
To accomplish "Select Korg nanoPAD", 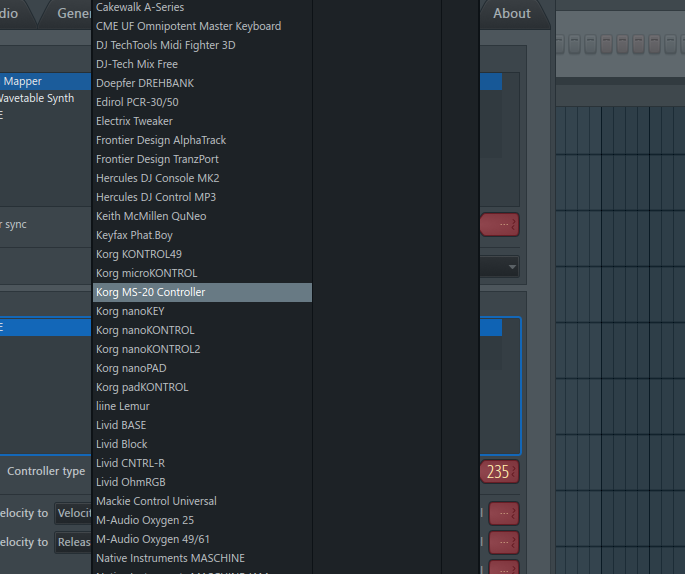I will click(202, 368).
